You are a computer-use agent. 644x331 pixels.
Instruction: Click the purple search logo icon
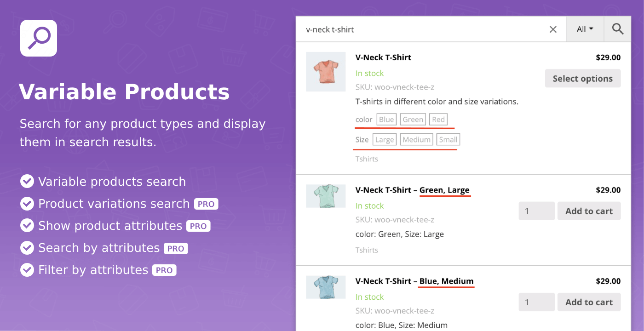pyautogui.click(x=39, y=38)
